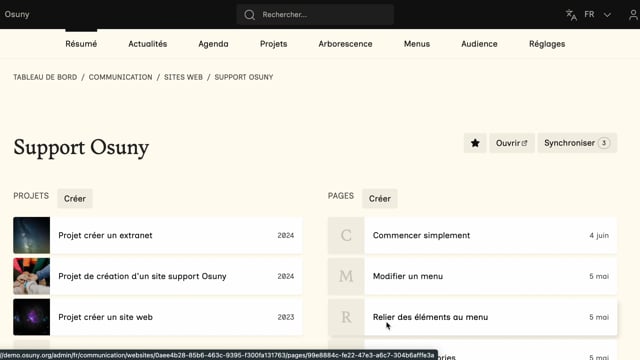Click the PROJETS section heading

(31, 196)
